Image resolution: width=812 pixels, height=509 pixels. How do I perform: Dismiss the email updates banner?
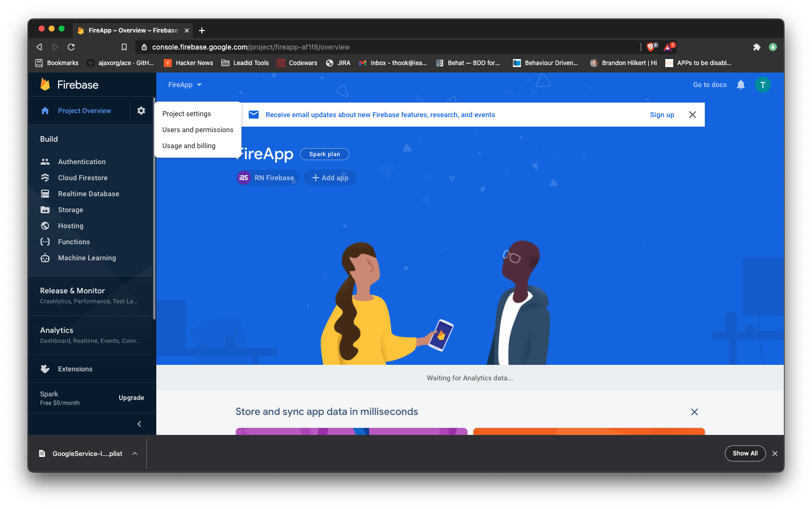[x=692, y=115]
